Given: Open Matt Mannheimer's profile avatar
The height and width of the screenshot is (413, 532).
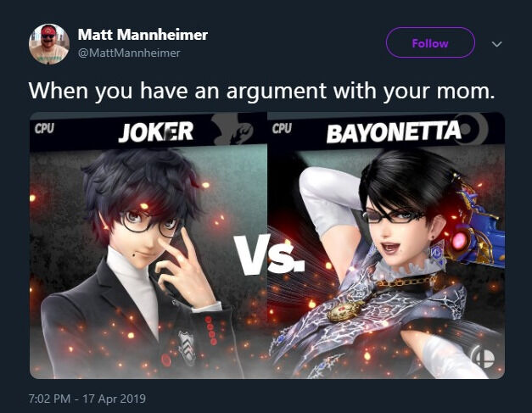Looking at the screenshot, I should click(x=49, y=44).
